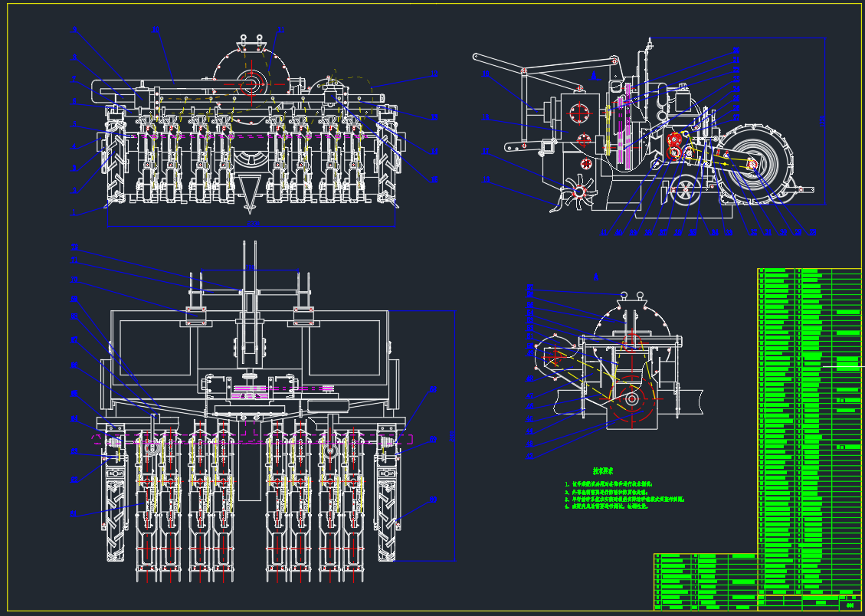Select part callout number 12 in front view
This screenshot has width=865, height=616.
(434, 74)
